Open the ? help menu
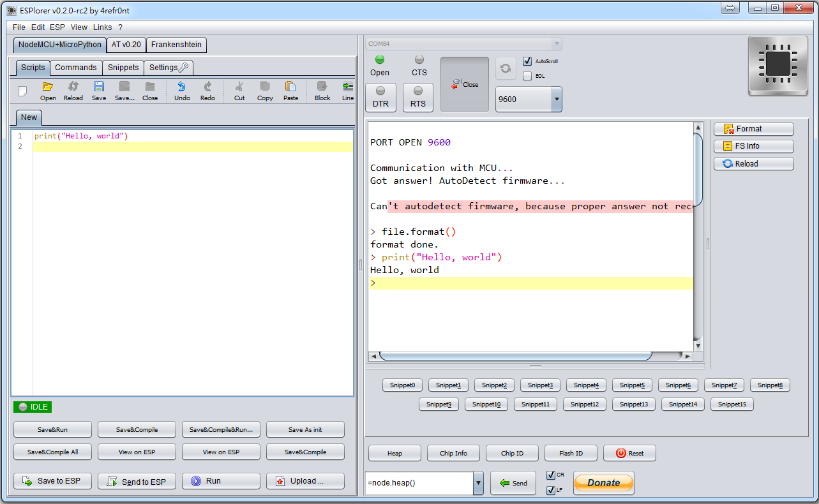The height and width of the screenshot is (504, 819). coord(120,27)
